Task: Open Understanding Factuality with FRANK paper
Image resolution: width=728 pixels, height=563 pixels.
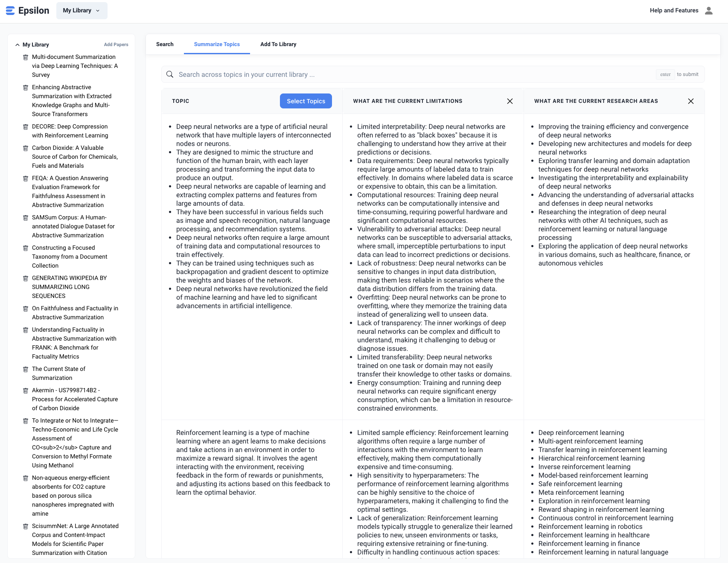Action: [74, 343]
